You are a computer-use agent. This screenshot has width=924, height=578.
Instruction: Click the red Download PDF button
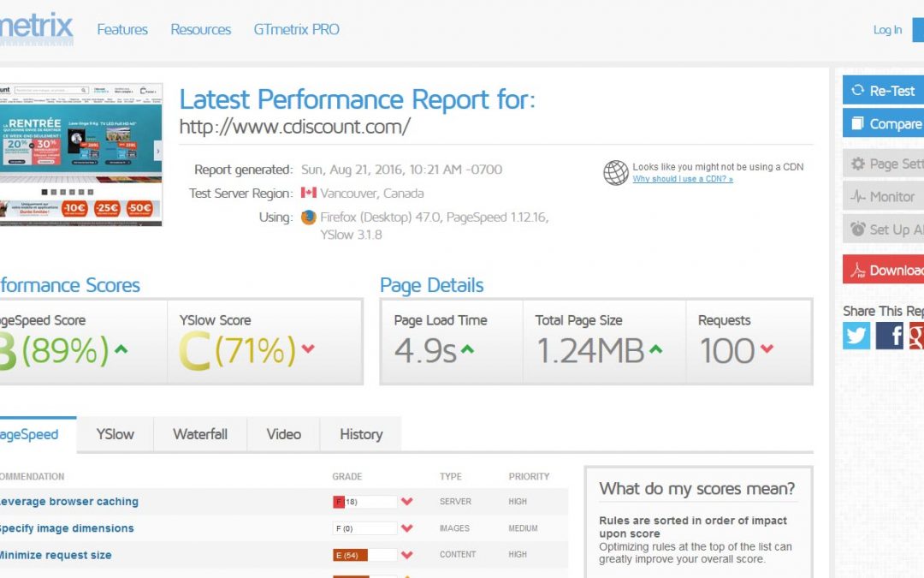coord(883,270)
